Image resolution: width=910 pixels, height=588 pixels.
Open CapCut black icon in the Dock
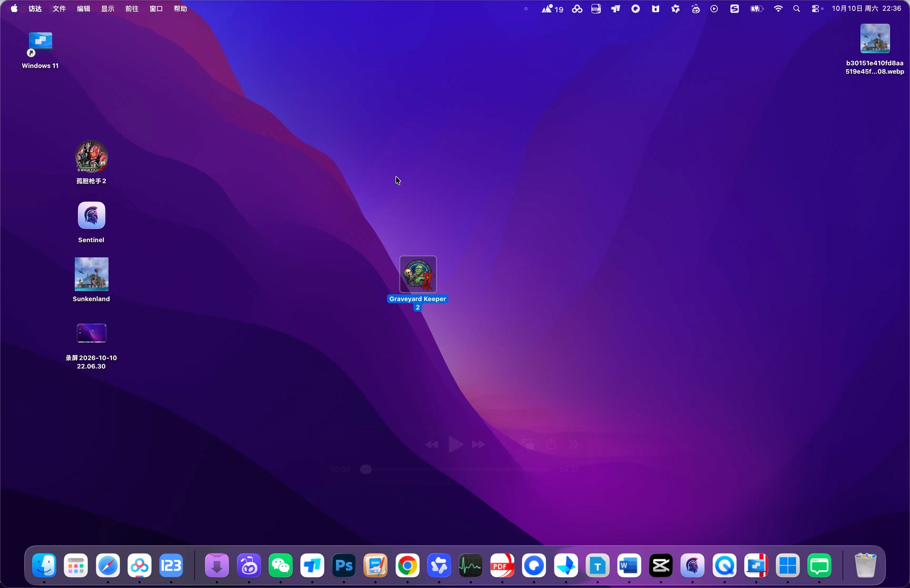coord(661,565)
